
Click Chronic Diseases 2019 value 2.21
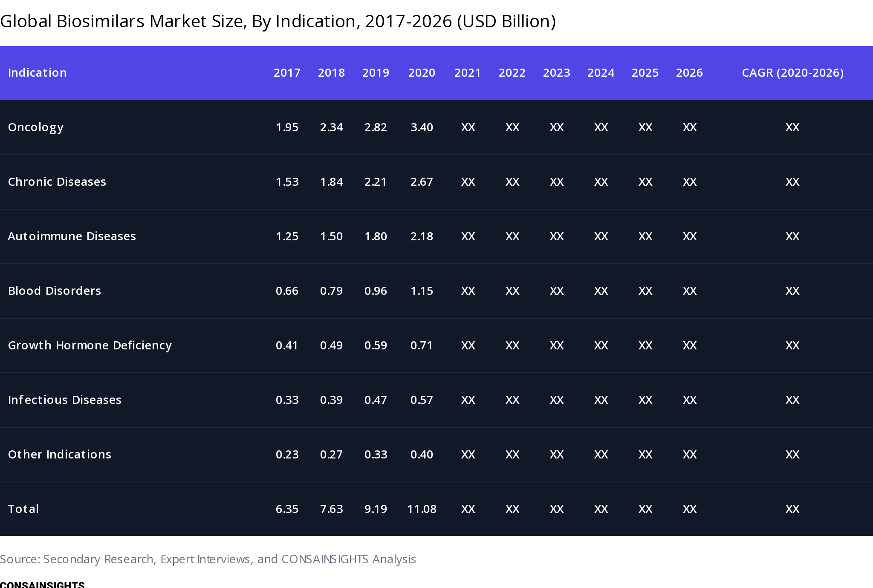(376, 182)
